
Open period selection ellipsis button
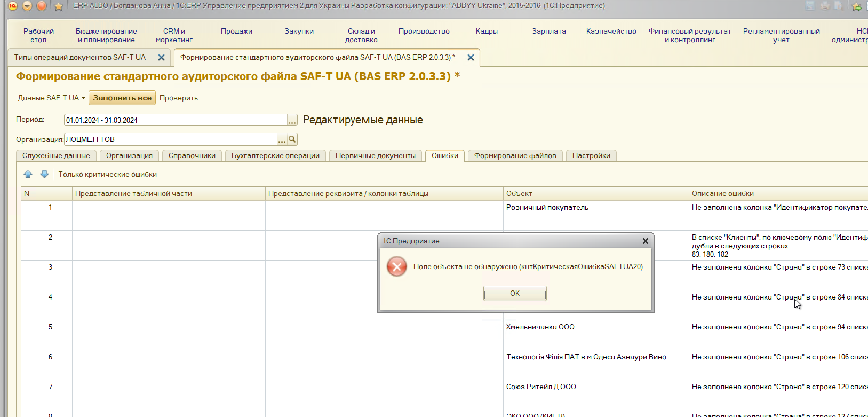pos(292,120)
